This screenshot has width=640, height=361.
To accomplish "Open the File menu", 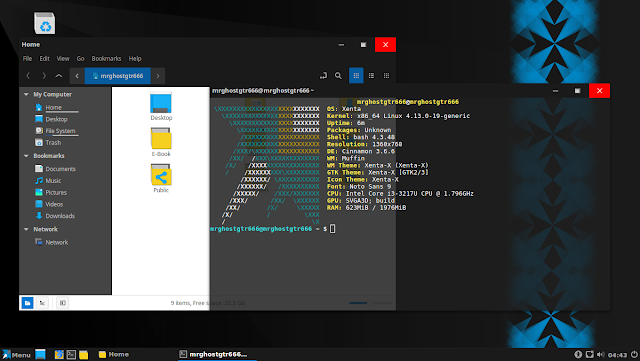I will click(27, 58).
